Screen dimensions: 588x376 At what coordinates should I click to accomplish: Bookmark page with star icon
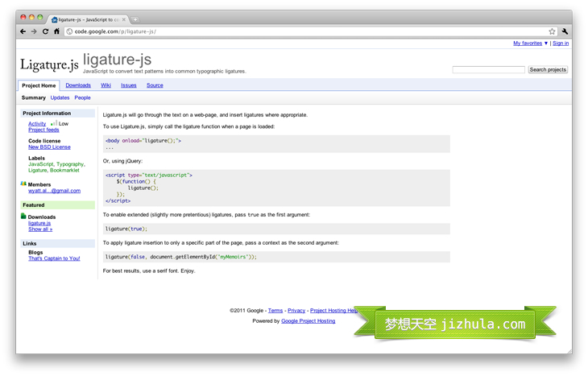[x=552, y=31]
